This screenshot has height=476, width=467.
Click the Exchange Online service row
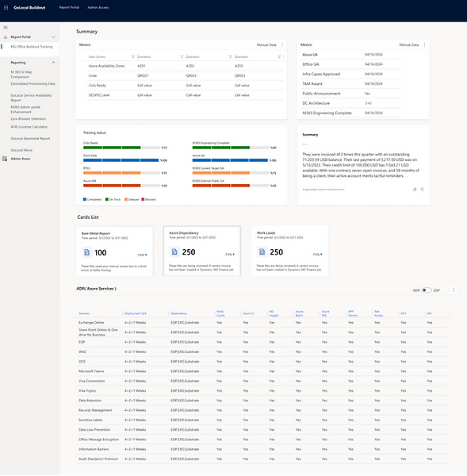[x=262, y=322]
